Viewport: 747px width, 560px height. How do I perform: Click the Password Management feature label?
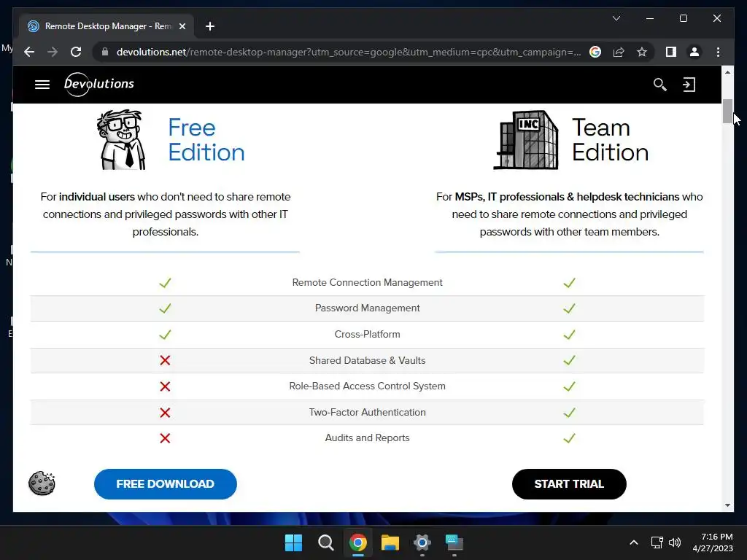click(368, 308)
